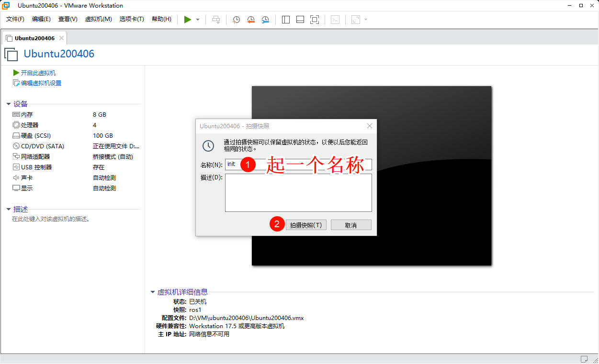Close the 拍摄快照 dialog

369,126
